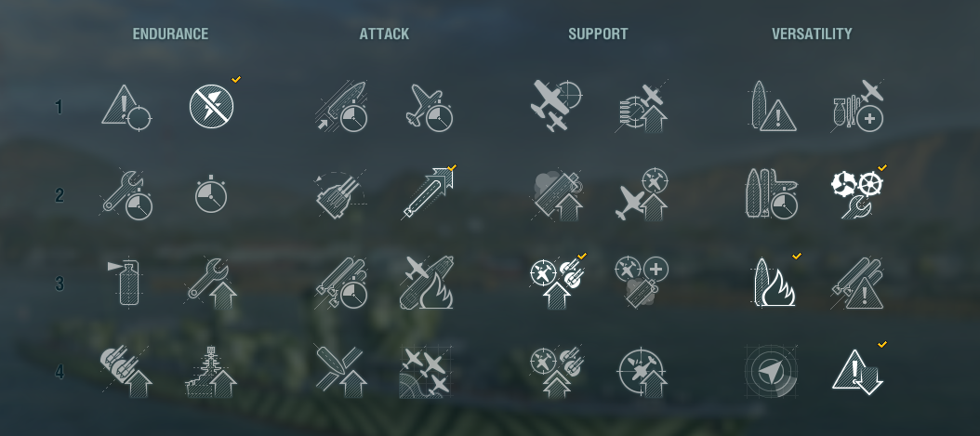
Task: Select the circular radar compass skill icon
Action: point(771,372)
